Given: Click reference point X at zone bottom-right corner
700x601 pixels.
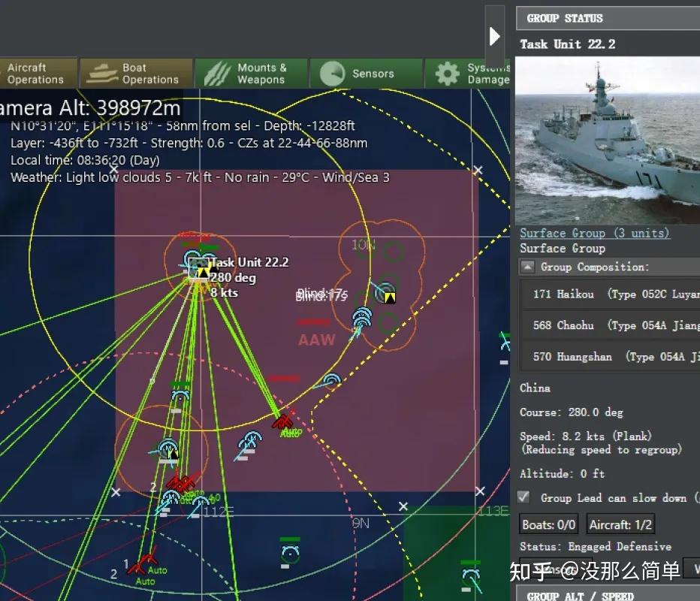Looking at the screenshot, I should [x=480, y=491].
